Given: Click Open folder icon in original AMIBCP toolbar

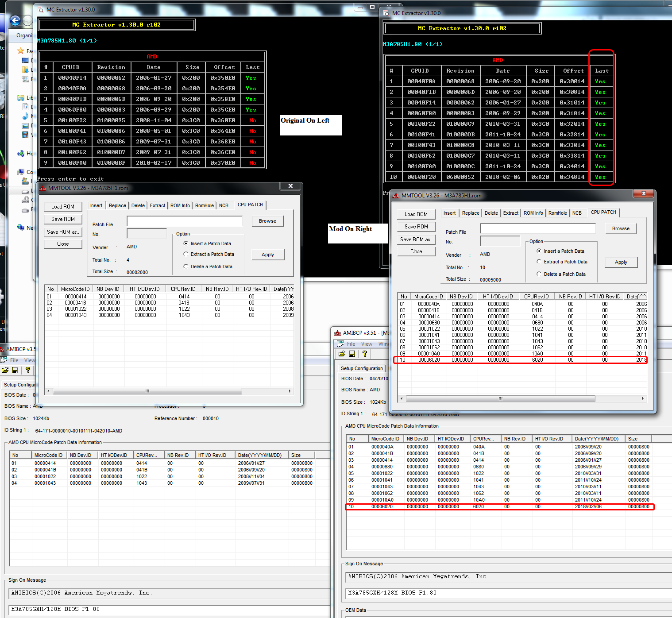Looking at the screenshot, I should tap(5, 370).
